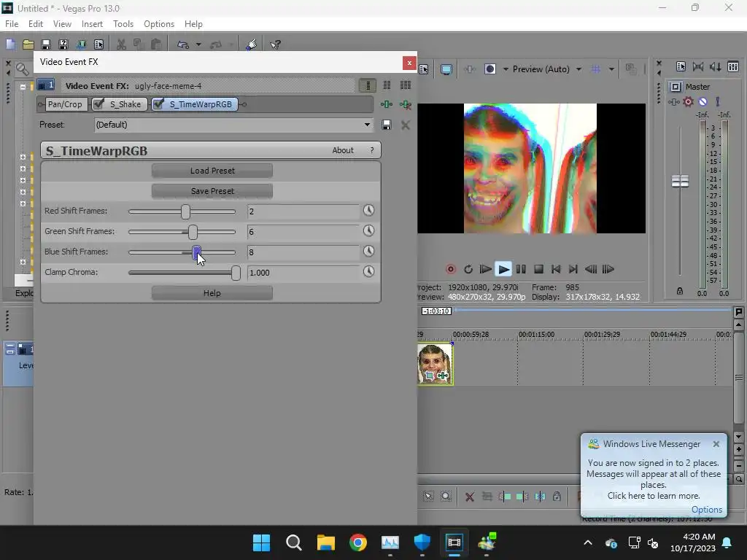
Task: Open Master automation settings gear icon
Action: [x=688, y=101]
